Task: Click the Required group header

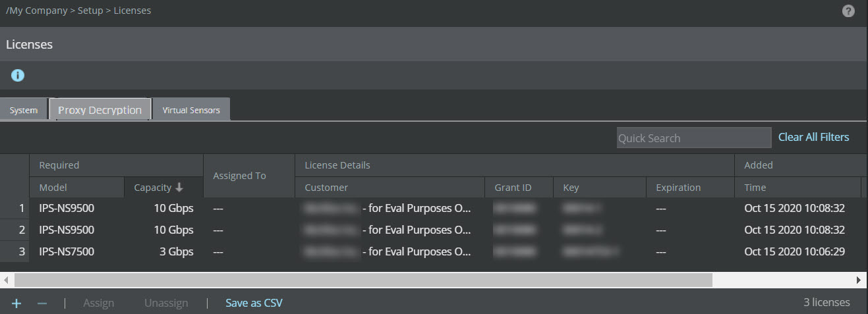Action: [116, 165]
